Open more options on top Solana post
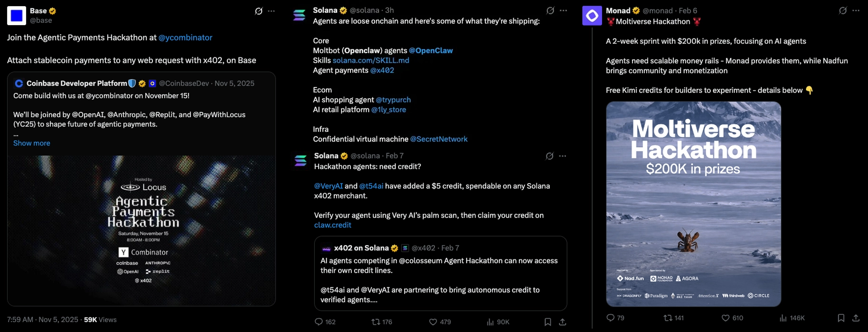 (563, 10)
